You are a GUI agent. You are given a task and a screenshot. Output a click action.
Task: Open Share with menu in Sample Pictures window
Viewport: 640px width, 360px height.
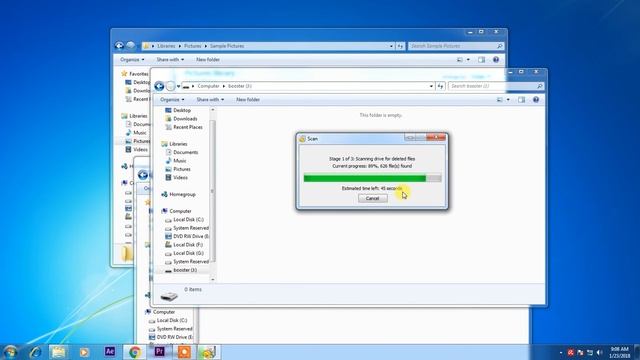(x=170, y=60)
